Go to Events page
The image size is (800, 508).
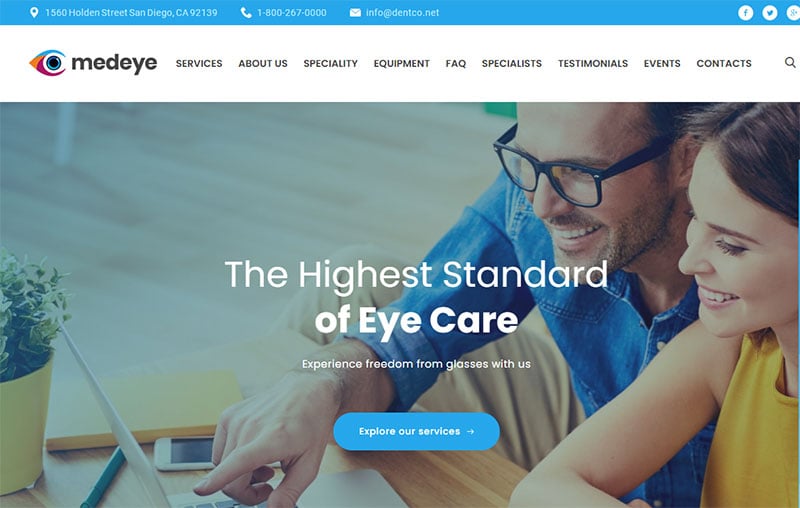[662, 63]
